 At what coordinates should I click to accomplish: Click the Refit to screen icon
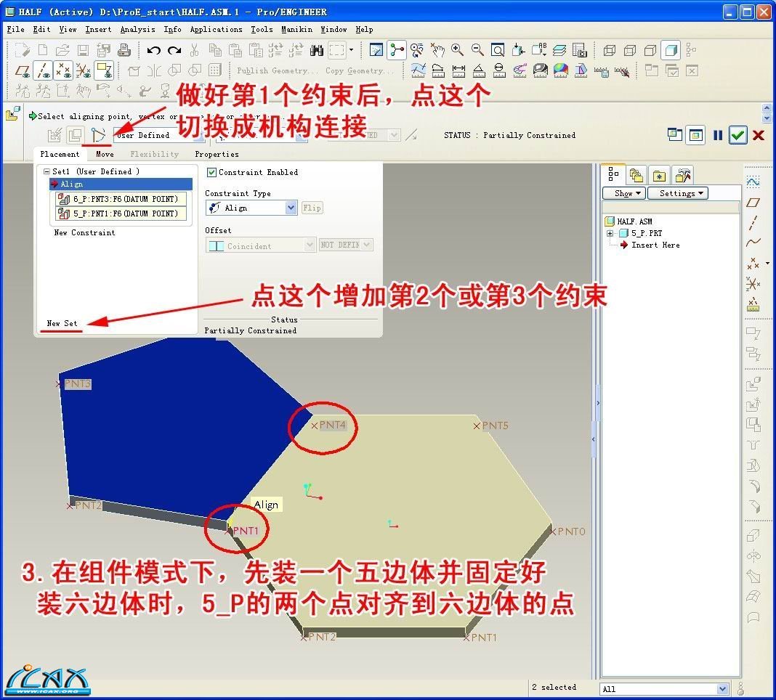point(498,50)
